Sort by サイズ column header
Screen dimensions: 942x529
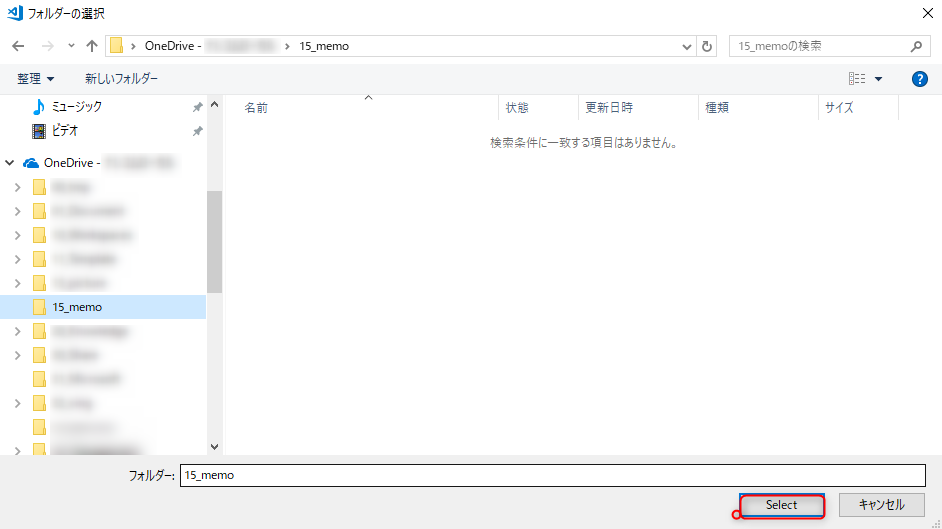[x=839, y=107]
